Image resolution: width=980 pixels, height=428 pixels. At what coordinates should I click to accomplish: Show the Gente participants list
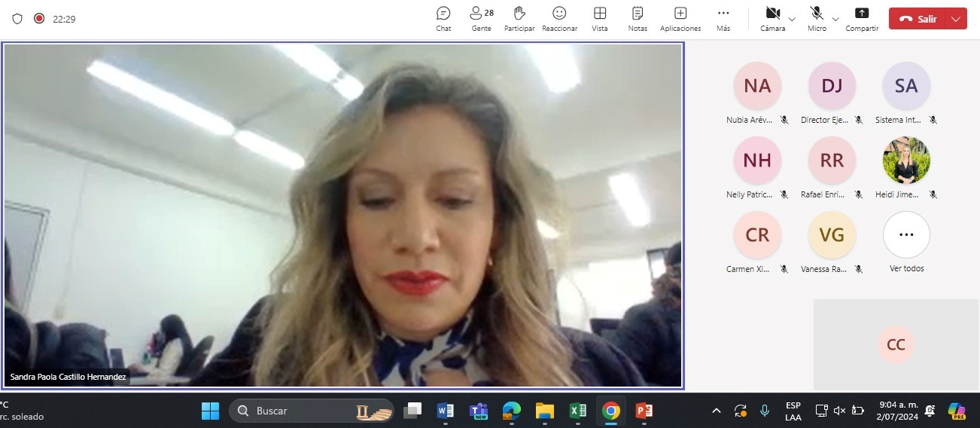pyautogui.click(x=481, y=18)
